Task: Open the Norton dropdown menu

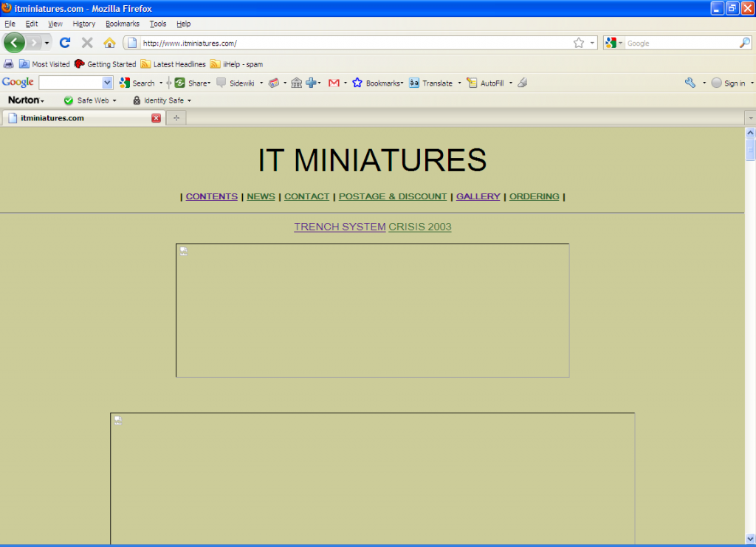Action: (x=26, y=100)
